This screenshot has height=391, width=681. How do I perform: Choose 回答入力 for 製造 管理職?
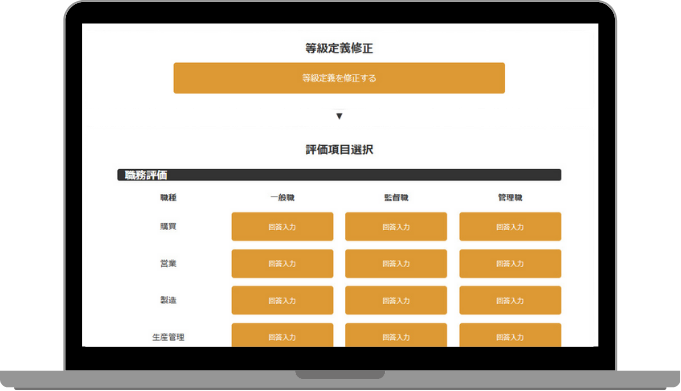tap(510, 300)
